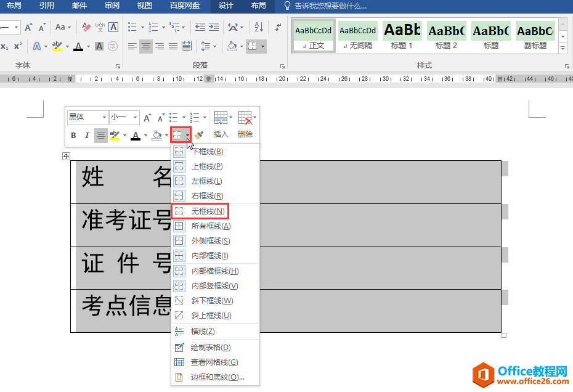
Task: Apply the 标题 1 style
Action: tap(402, 36)
